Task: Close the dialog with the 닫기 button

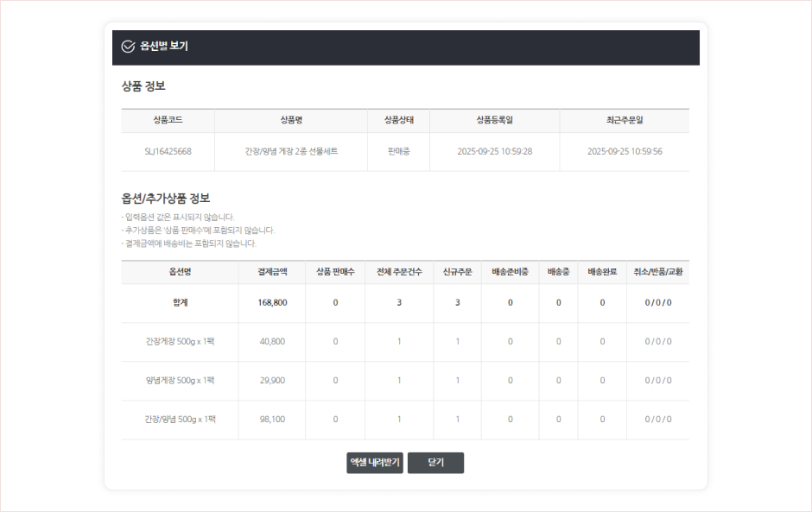Action: coord(435,463)
